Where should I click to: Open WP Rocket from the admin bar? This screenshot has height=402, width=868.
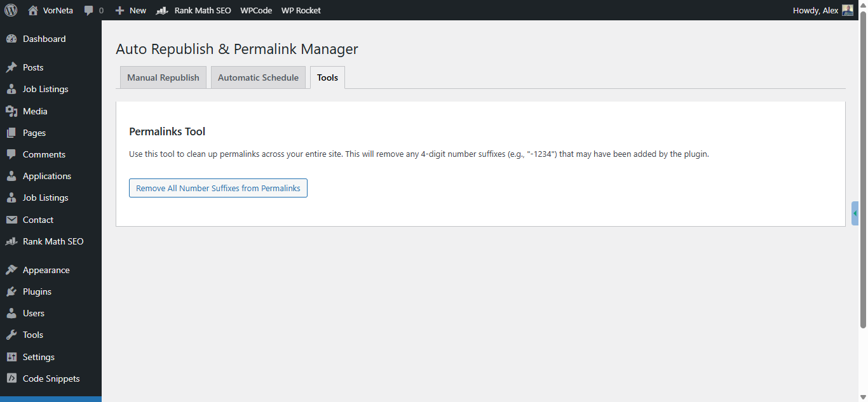[x=301, y=10]
